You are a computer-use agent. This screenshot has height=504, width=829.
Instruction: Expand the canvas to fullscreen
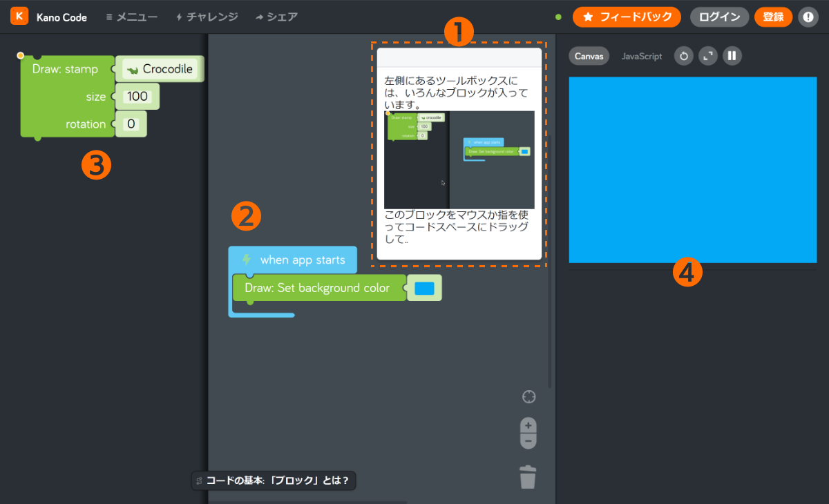[x=707, y=56]
